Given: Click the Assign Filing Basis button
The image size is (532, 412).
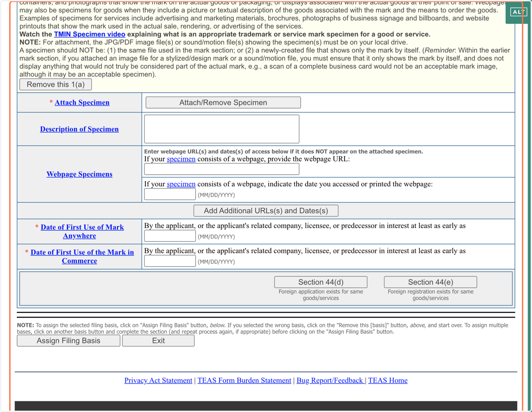Looking at the screenshot, I should point(68,341).
